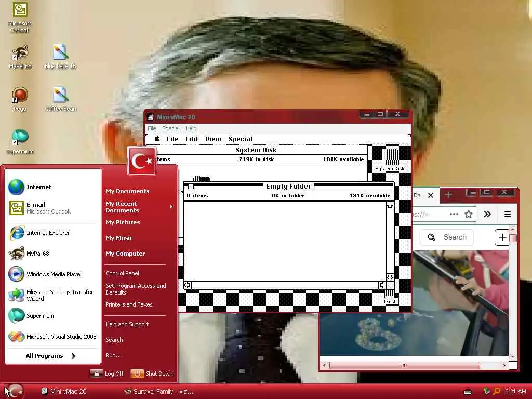Open Printers and Faxes
532x399 pixels.
coord(129,304)
